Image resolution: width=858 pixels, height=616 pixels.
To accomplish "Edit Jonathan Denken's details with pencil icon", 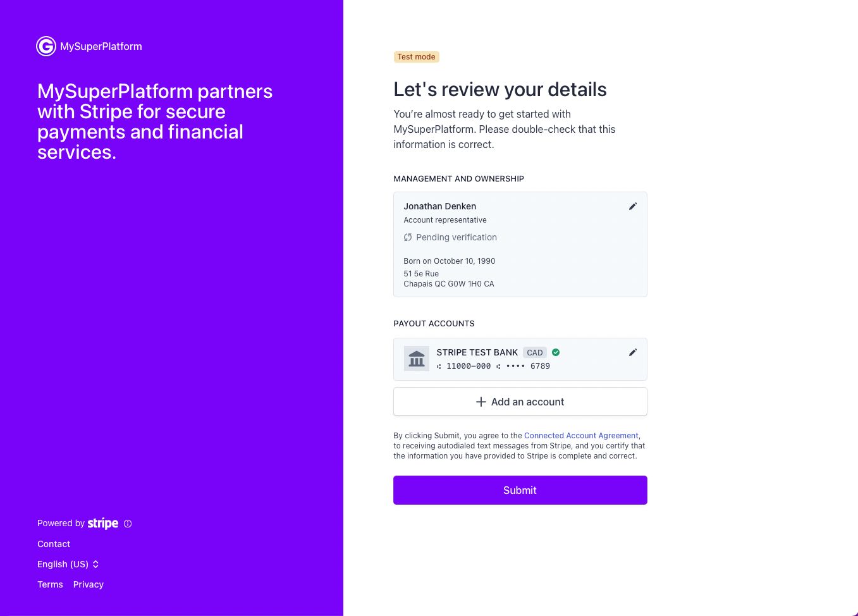I will tap(632, 206).
